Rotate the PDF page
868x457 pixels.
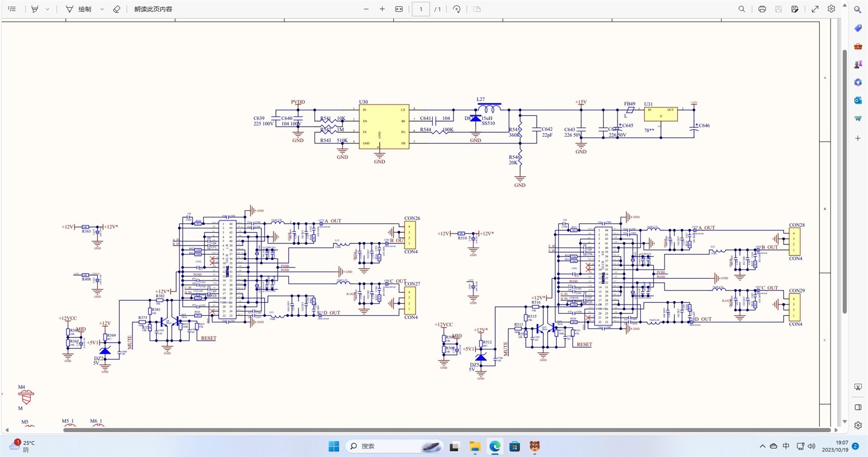point(457,9)
